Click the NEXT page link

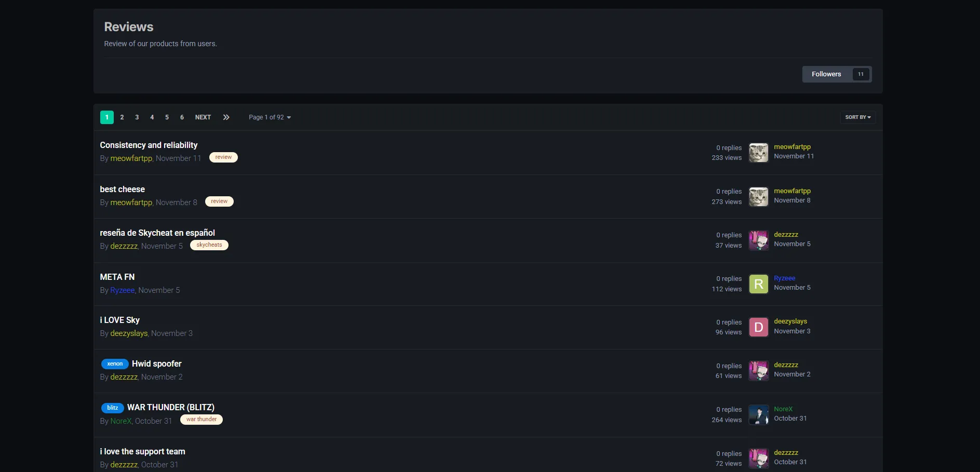[203, 117]
